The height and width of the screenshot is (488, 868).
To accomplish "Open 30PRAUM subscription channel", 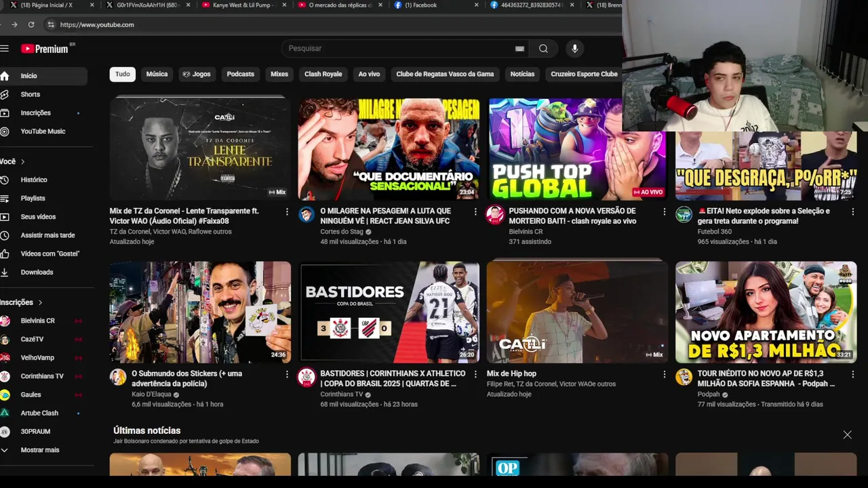I will pyautogui.click(x=43, y=431).
